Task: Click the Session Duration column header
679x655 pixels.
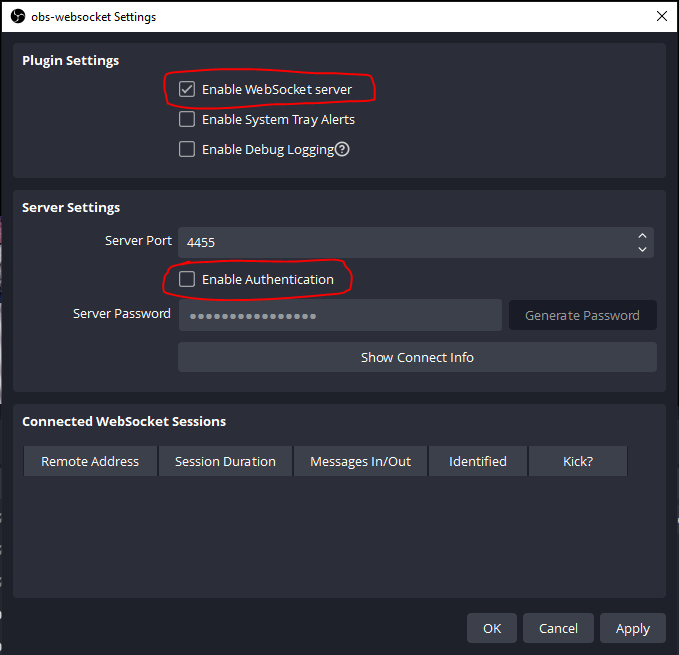Action: (225, 461)
